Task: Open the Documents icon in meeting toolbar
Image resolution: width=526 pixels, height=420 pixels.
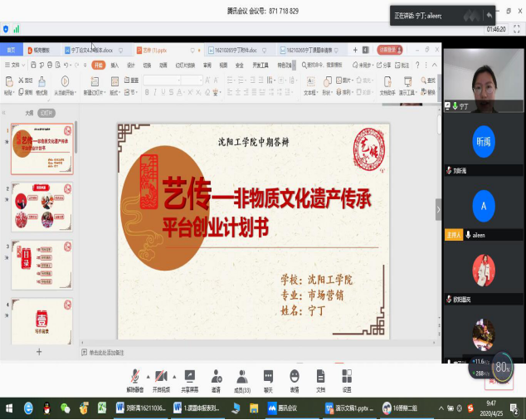Action: [320, 378]
